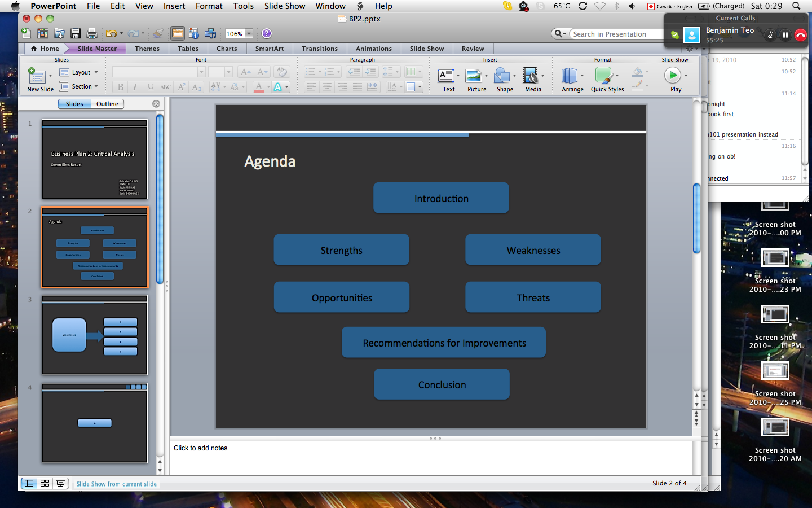
Task: Expand the Section dropdown
Action: [96, 86]
